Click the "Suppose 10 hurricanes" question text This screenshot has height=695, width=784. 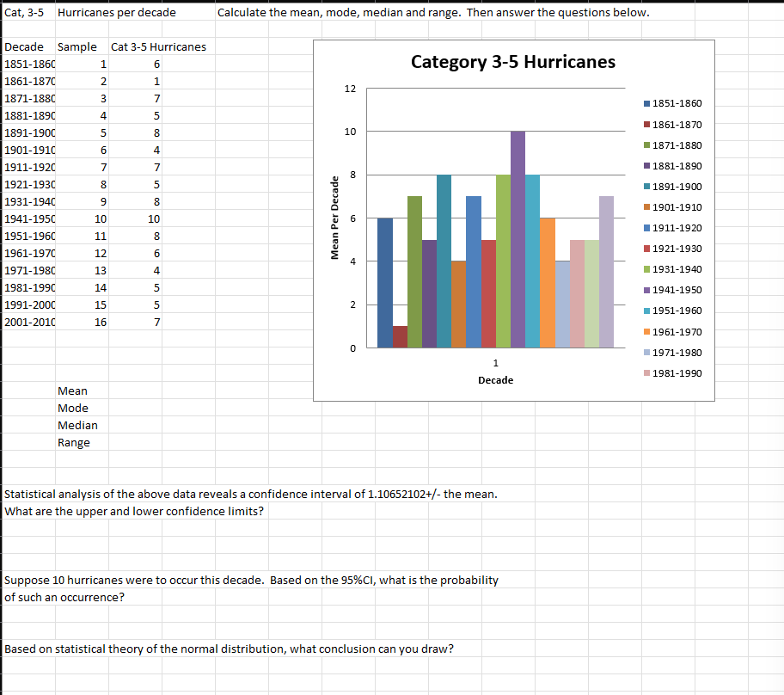pyautogui.click(x=249, y=580)
